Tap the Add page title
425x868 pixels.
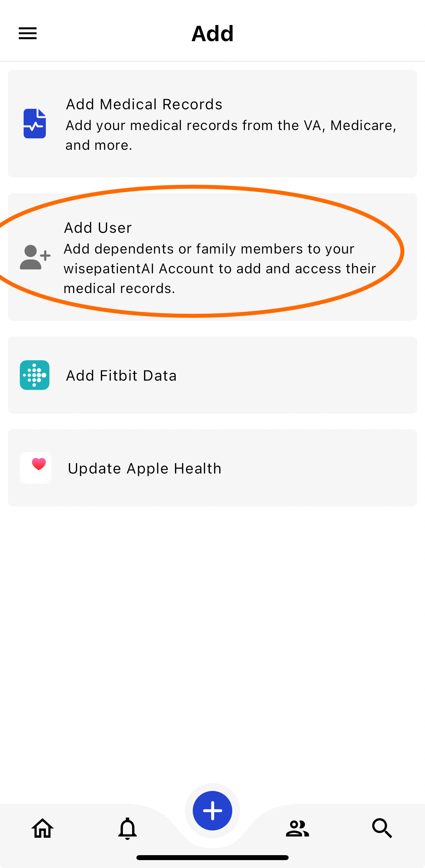tap(213, 33)
